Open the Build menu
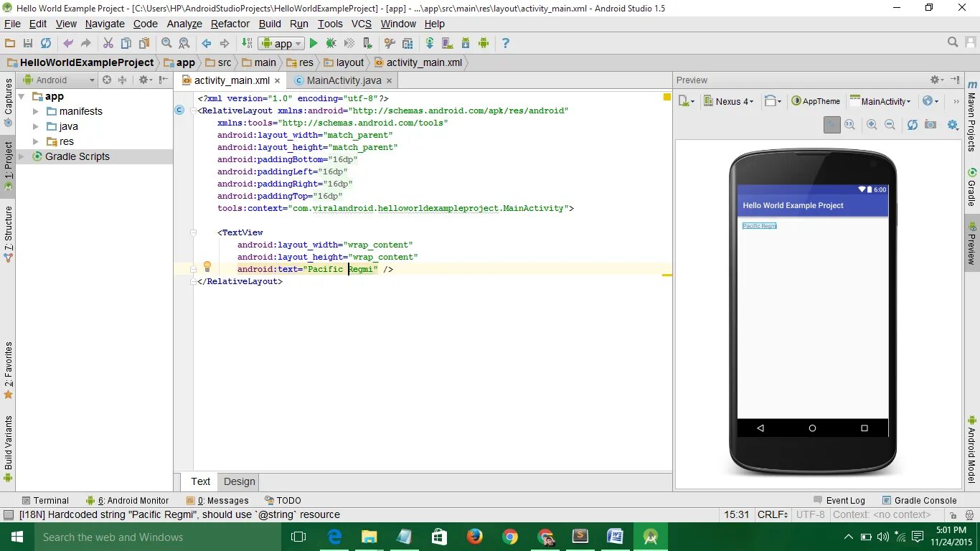The width and height of the screenshot is (980, 551). pyautogui.click(x=270, y=24)
